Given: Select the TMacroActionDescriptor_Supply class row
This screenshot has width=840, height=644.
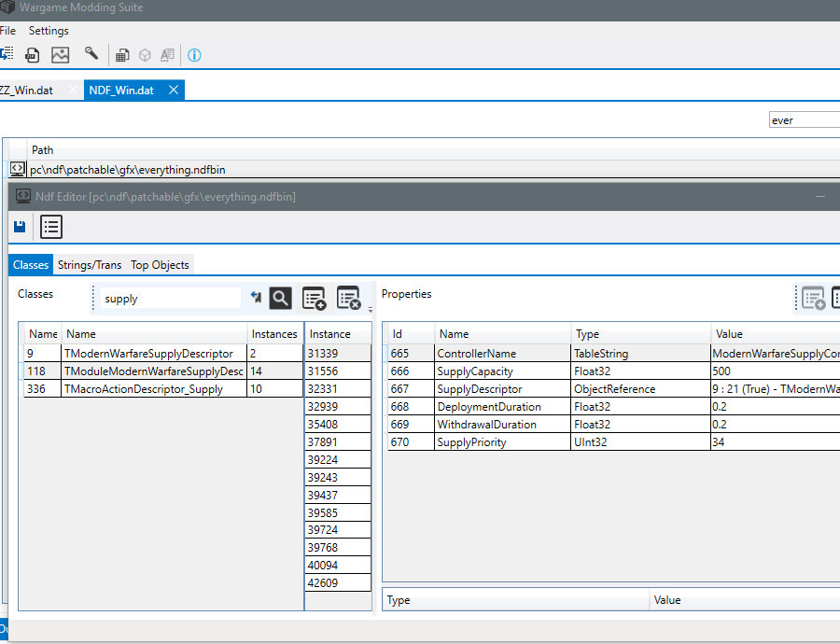Looking at the screenshot, I should tap(163, 389).
